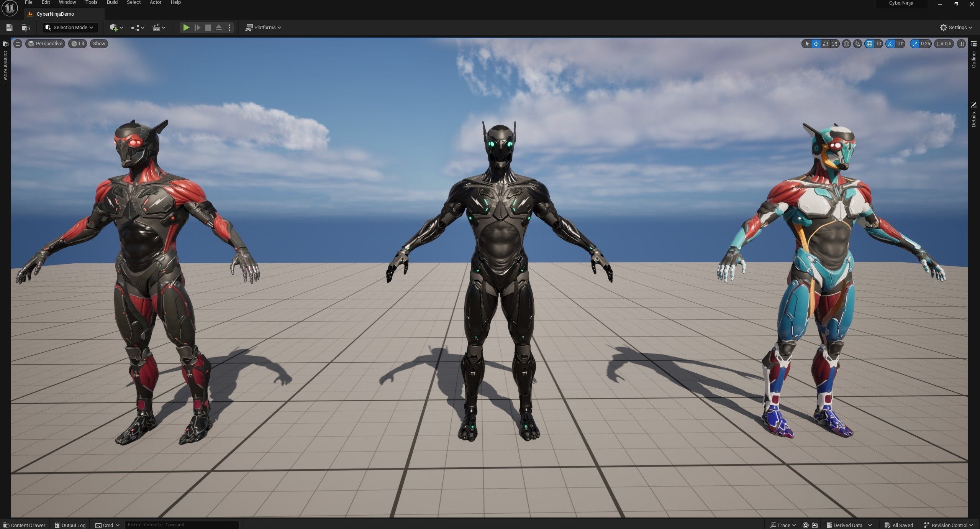Toggle world/local coordinate space globe
The width and height of the screenshot is (980, 529).
pos(846,44)
